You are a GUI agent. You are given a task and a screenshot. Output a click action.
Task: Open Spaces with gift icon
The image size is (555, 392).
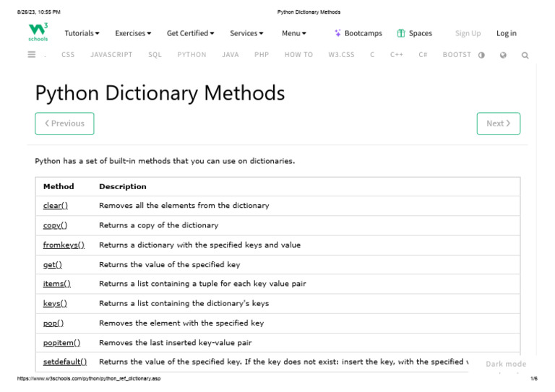[x=414, y=33]
